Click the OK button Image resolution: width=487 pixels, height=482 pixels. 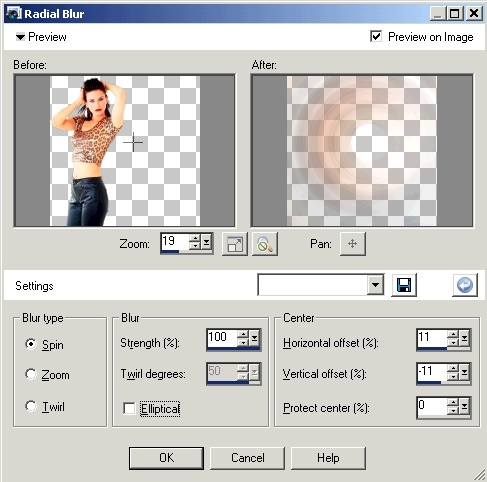[166, 458]
